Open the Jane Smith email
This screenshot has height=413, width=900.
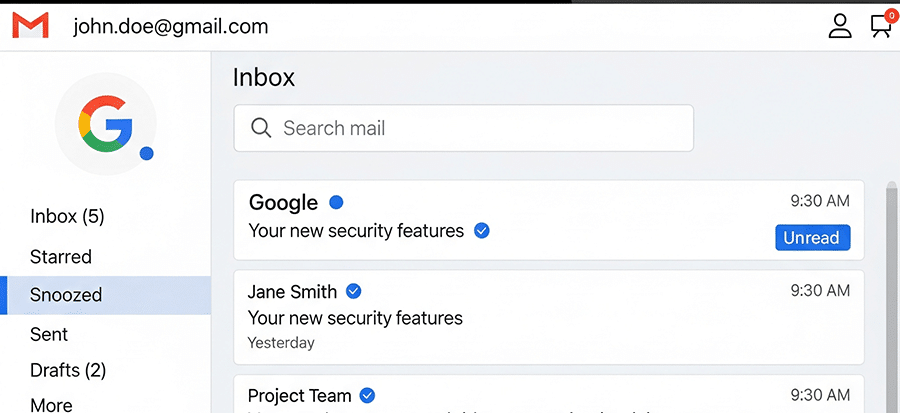(548, 316)
